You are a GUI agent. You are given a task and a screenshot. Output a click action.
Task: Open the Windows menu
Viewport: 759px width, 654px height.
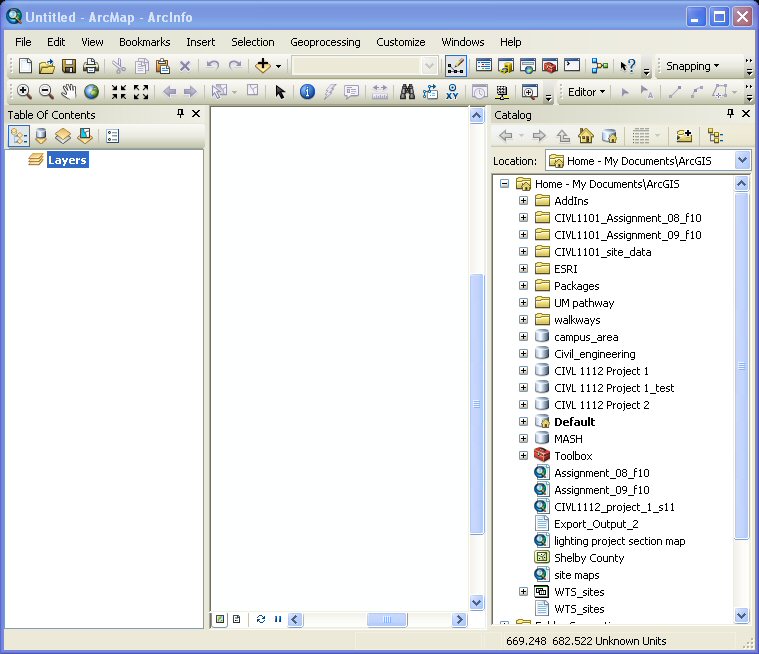click(463, 42)
